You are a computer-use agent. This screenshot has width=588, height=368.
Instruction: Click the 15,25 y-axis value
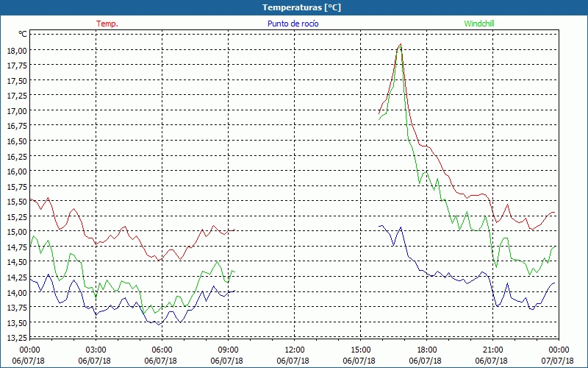[17, 216]
